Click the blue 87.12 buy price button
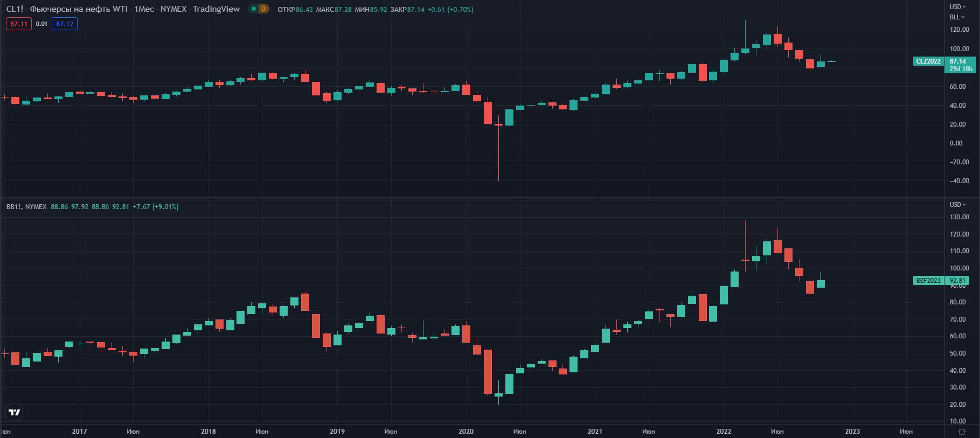Viewport: 980px width, 438px height. [x=65, y=24]
